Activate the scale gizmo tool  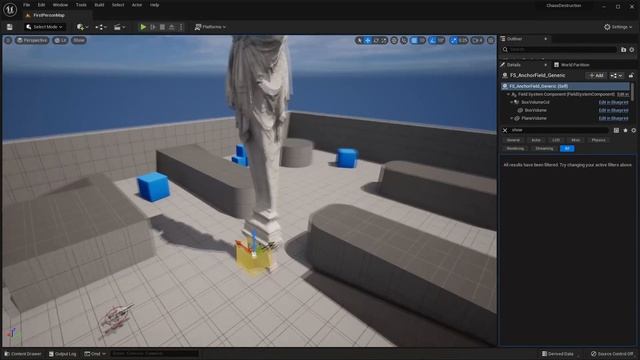384,40
